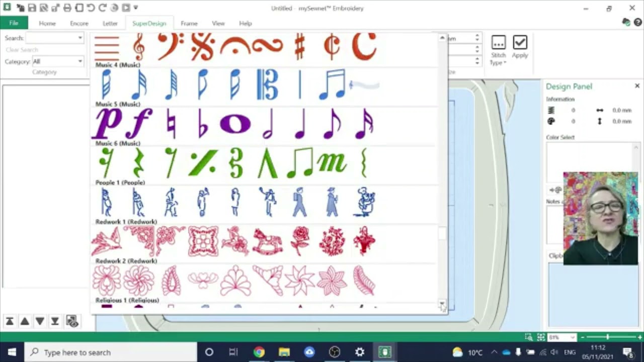The image size is (644, 362).
Task: Click Zoom to Fit icon in status bar
Action: coord(541,337)
